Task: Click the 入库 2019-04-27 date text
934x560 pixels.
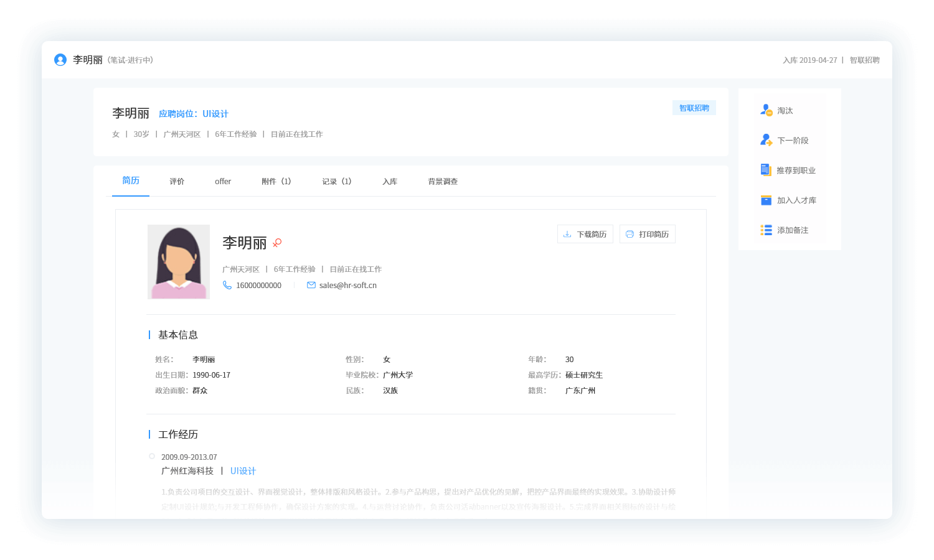Action: [810, 60]
